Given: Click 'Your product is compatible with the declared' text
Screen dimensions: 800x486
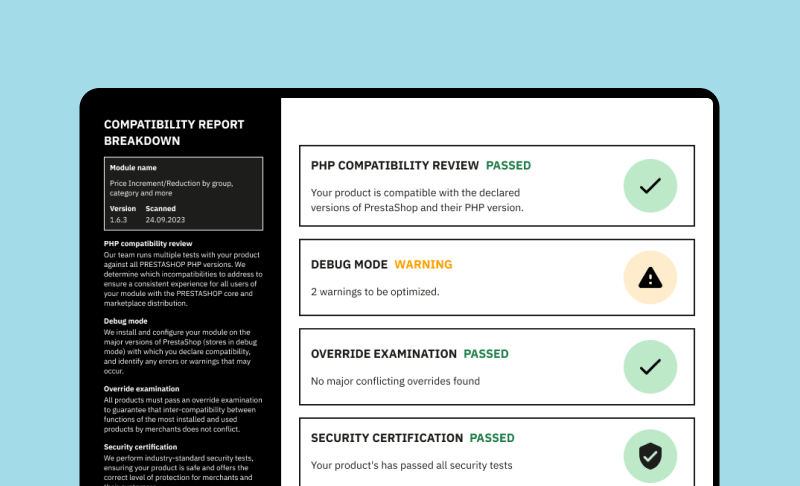Looking at the screenshot, I should 415,193.
